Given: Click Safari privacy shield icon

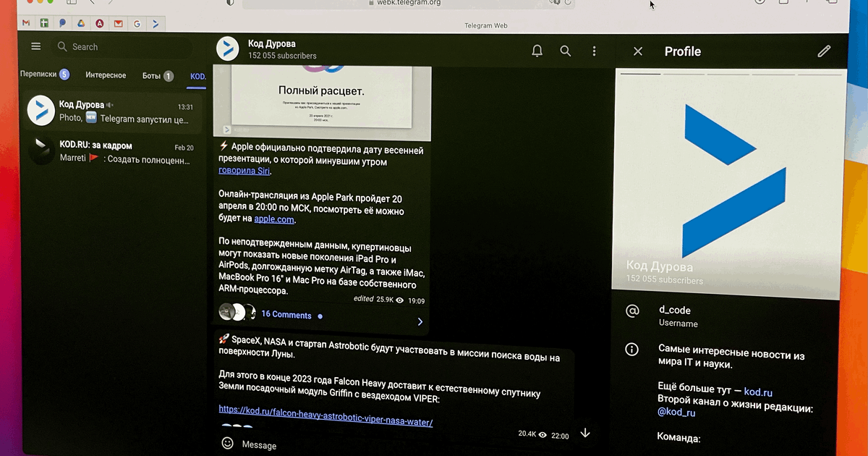Looking at the screenshot, I should point(230,3).
